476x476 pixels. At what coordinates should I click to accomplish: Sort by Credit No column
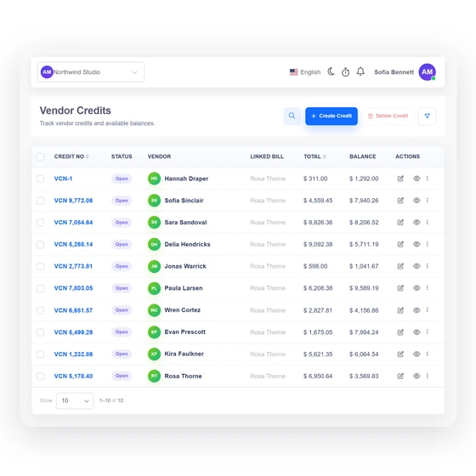(x=71, y=156)
